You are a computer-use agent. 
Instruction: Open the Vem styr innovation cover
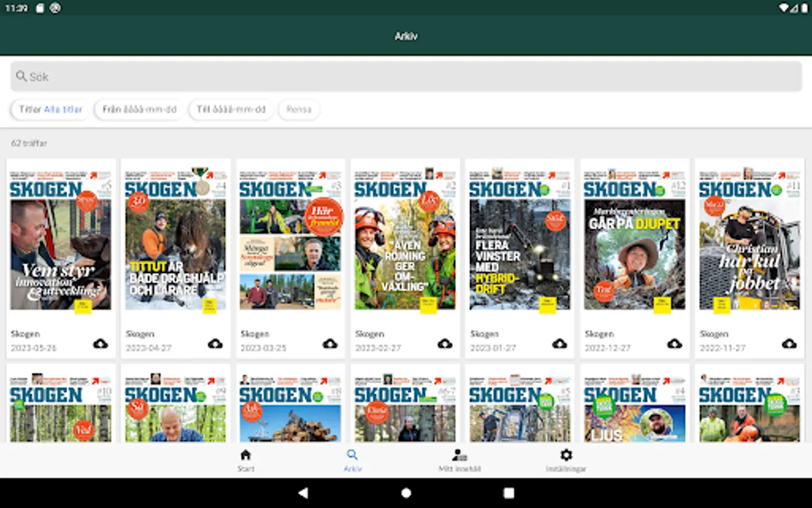tap(60, 240)
